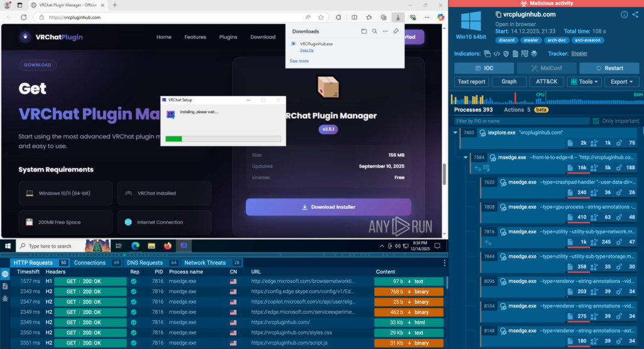Open downloads folder icon in Downloads popup
This screenshot has height=349, width=644.
pyautogui.click(x=364, y=31)
